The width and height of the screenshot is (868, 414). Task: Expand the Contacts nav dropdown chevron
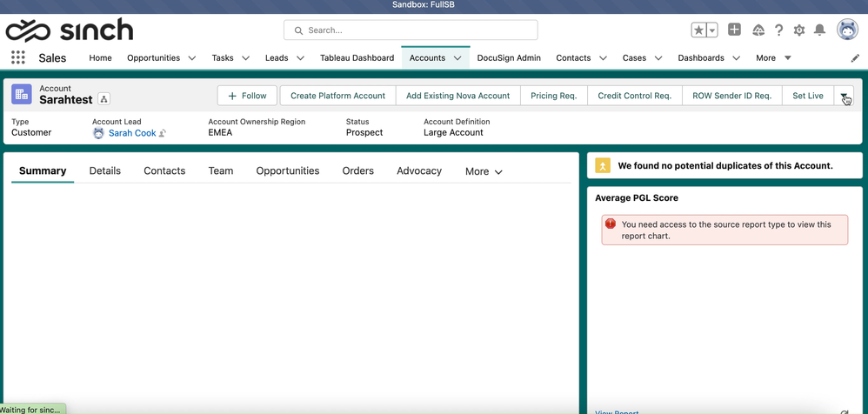(x=603, y=57)
